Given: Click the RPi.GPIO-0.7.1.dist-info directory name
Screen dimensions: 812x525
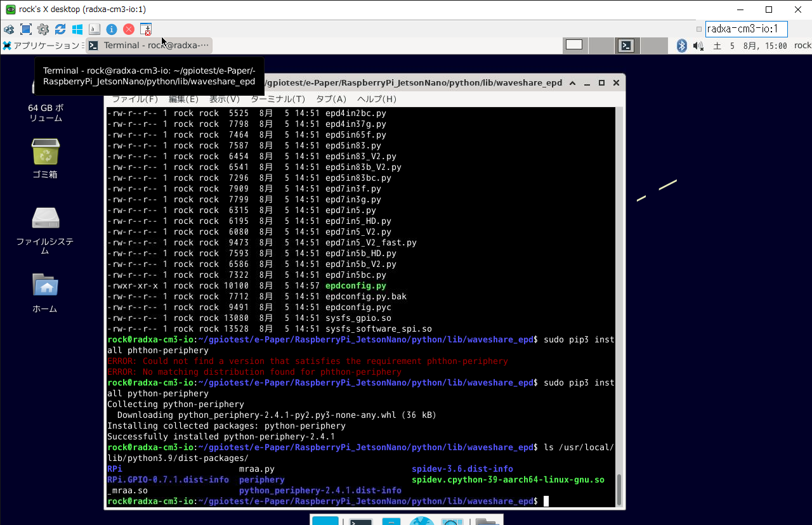Looking at the screenshot, I should coord(168,480).
